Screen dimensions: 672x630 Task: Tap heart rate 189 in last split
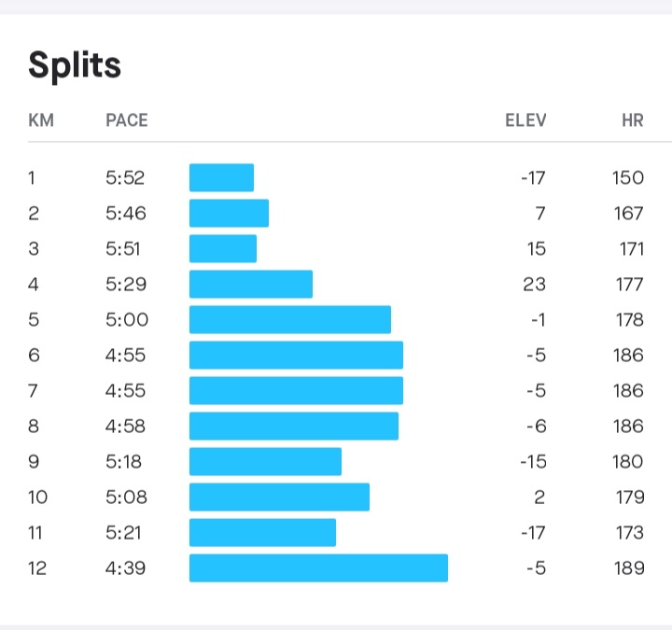coord(629,568)
